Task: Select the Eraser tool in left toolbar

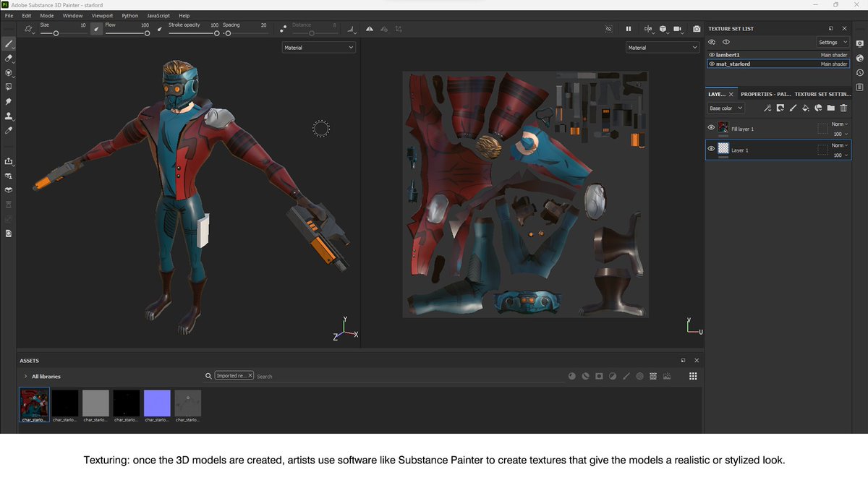Action: click(9, 59)
